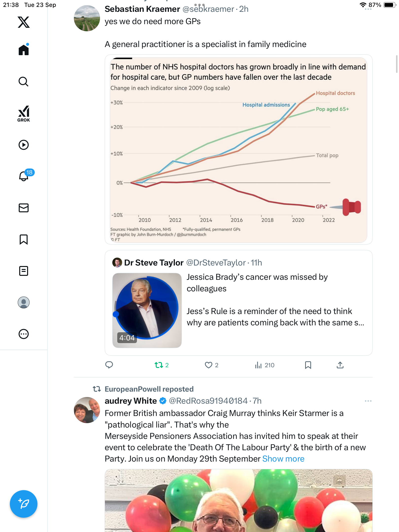Open options menu on audrey White's post

[368, 401]
